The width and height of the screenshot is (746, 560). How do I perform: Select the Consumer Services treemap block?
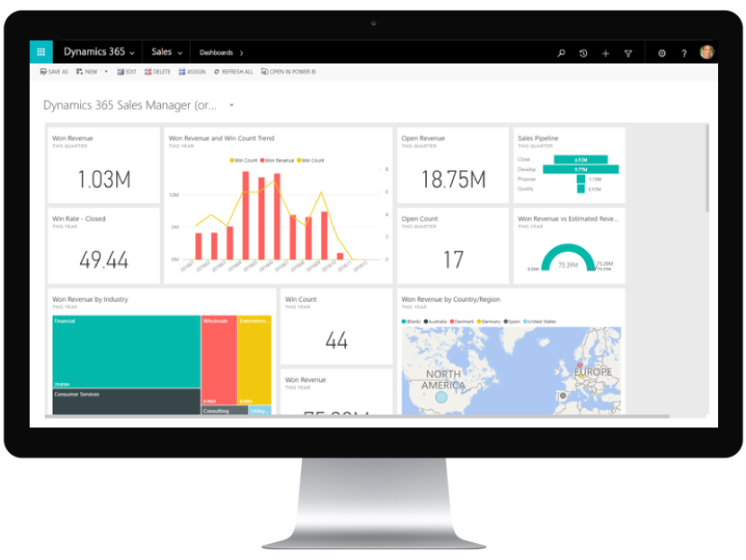coord(126,402)
